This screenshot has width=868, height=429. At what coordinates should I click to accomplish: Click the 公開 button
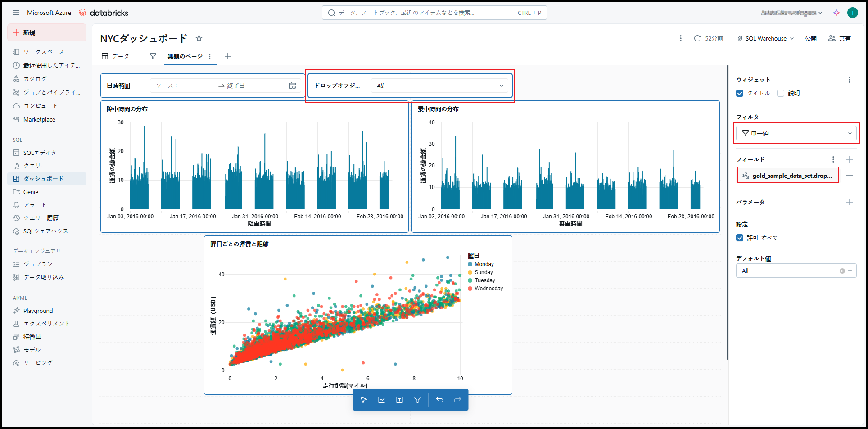click(x=810, y=38)
